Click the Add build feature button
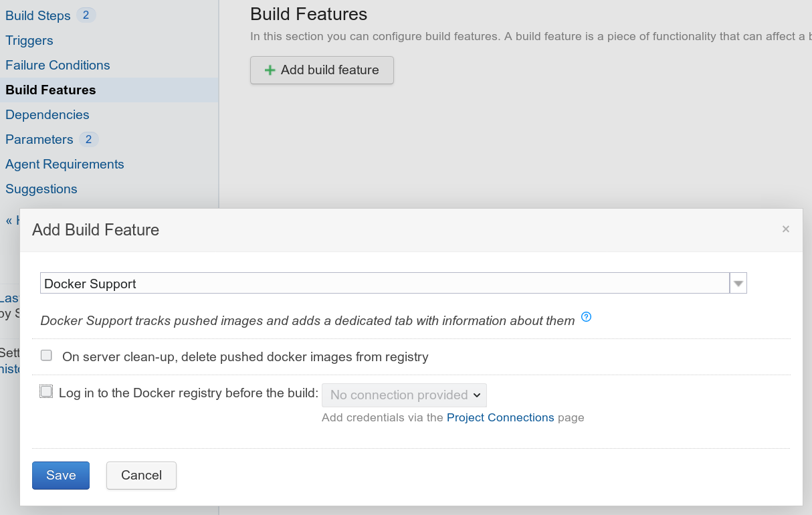 (322, 70)
